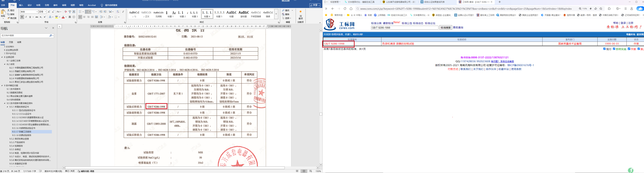
Task: Apply subscript formatting in Word
Action: click(x=41, y=17)
